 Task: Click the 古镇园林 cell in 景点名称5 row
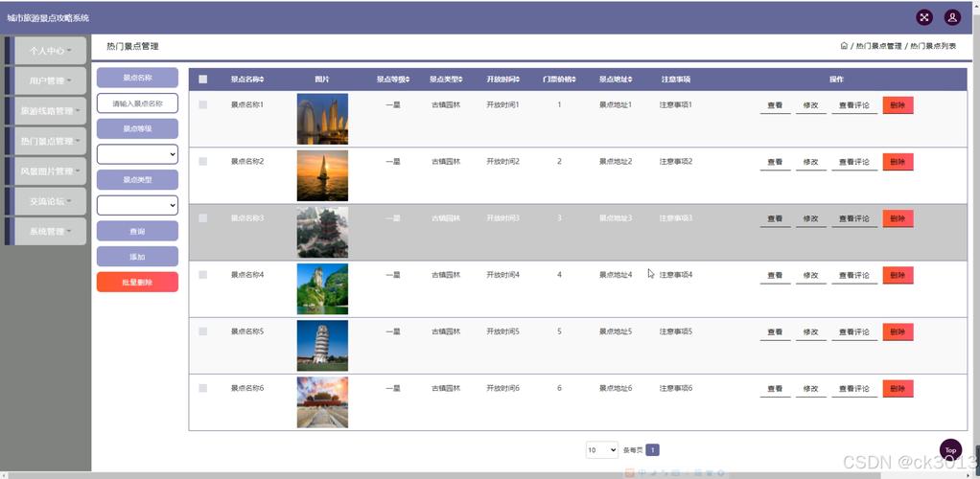pos(446,331)
